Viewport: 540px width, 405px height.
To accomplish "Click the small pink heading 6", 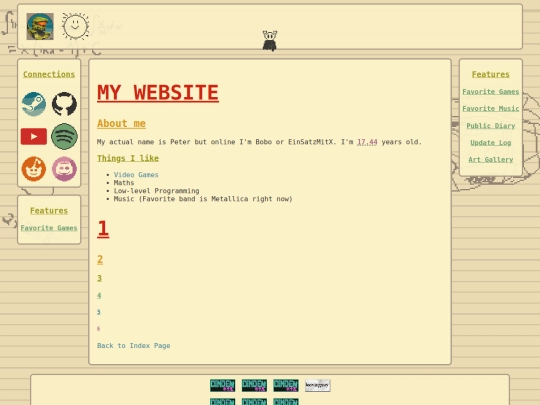I will [x=98, y=329].
